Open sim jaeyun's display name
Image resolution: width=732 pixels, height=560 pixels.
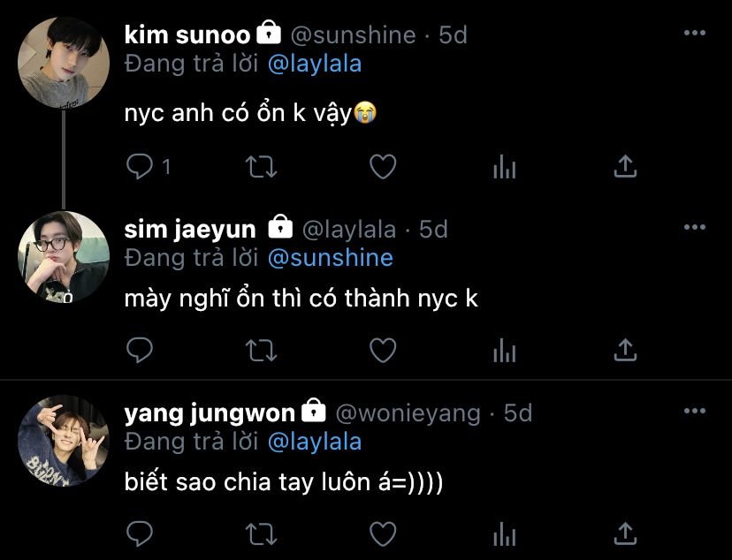point(190,230)
